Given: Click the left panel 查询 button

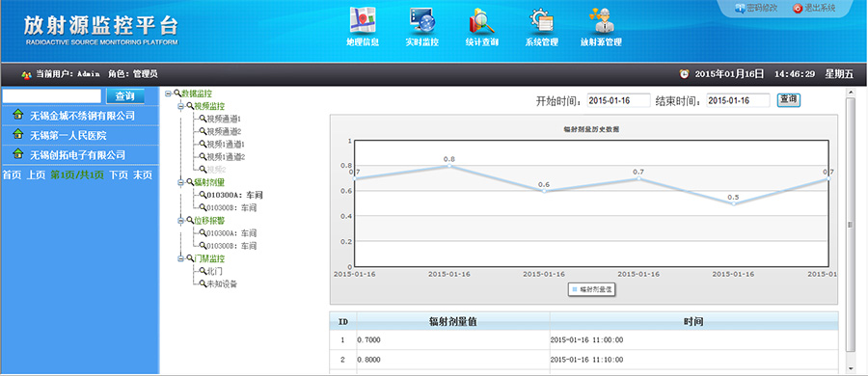Looking at the screenshot, I should 125,95.
